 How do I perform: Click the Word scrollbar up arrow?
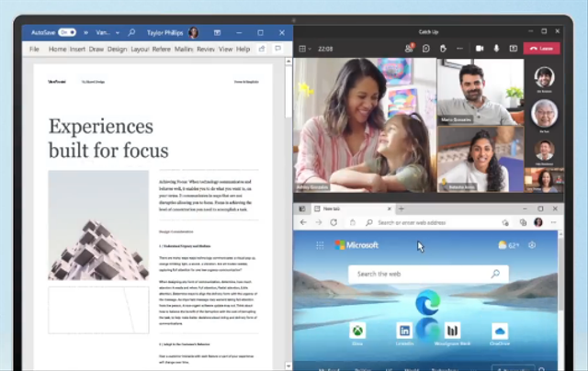point(288,62)
